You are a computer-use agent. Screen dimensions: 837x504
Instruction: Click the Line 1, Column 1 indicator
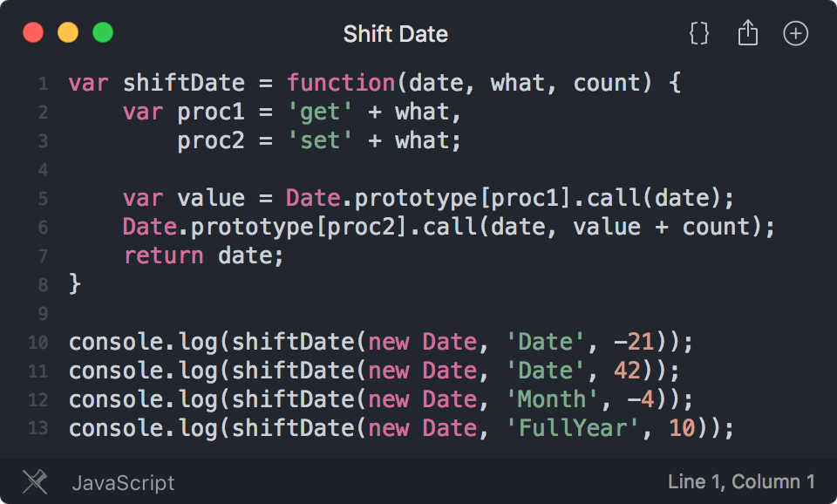point(741,481)
